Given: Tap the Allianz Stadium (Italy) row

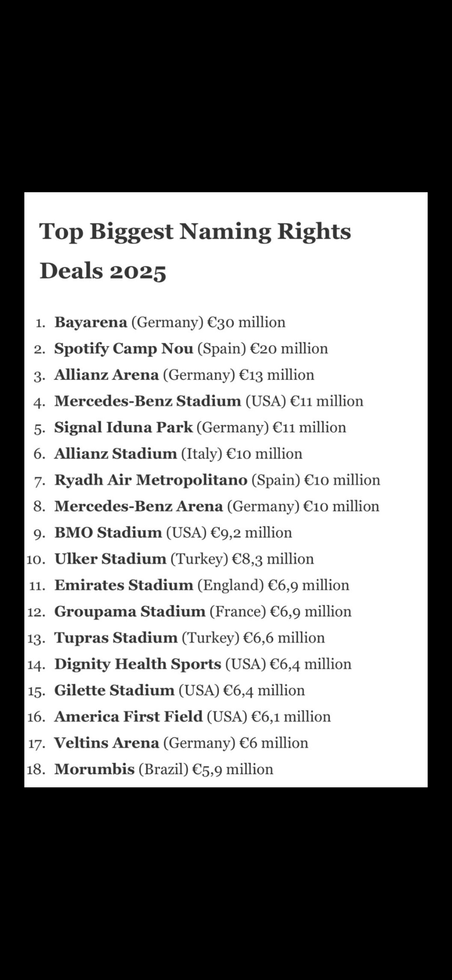Looking at the screenshot, I should click(116, 454).
